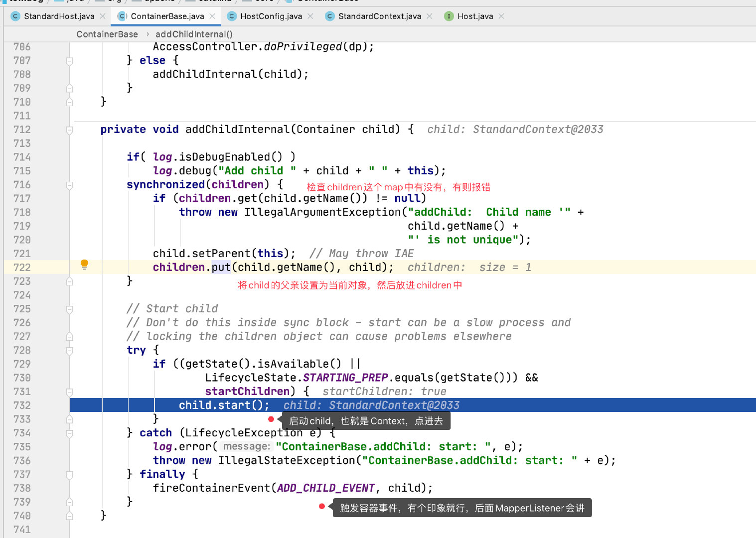The image size is (756, 538).
Task: Click line number 722 in the gutter
Action: (x=22, y=268)
